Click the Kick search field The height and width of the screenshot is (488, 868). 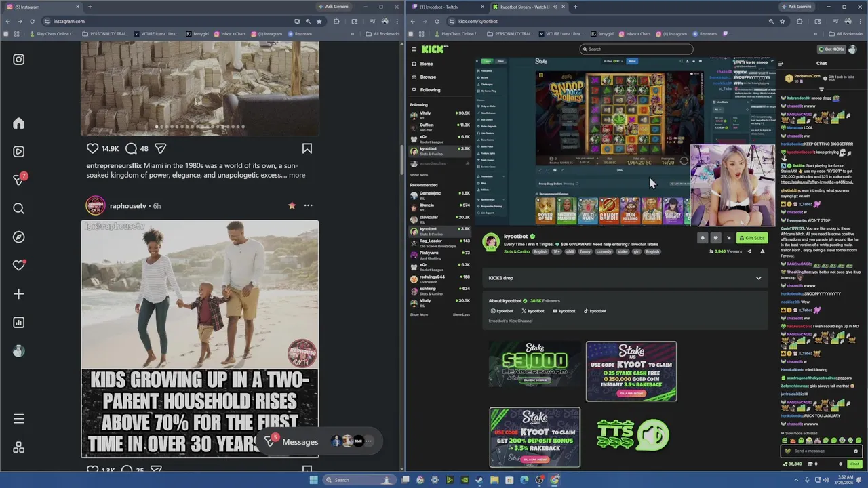tap(636, 49)
